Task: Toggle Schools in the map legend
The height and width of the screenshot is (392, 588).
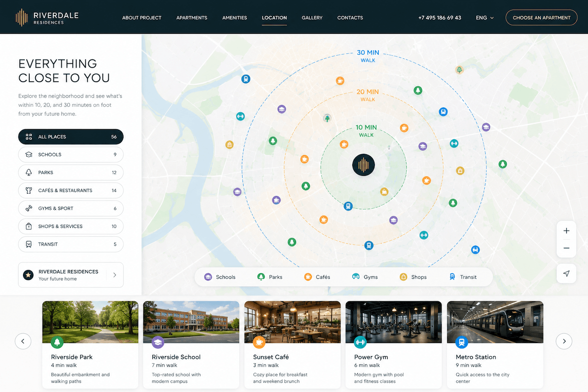Action: point(220,277)
